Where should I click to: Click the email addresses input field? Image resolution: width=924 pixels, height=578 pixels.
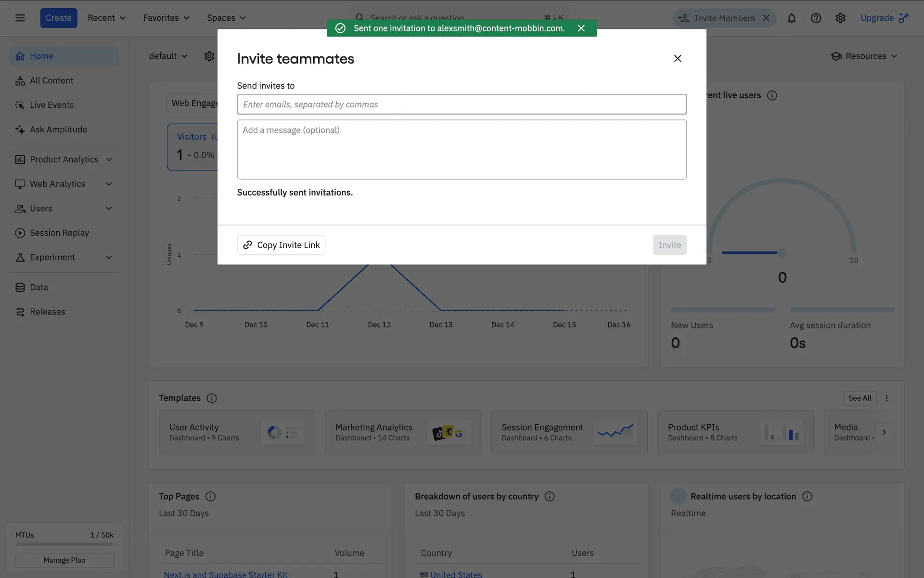pos(461,104)
